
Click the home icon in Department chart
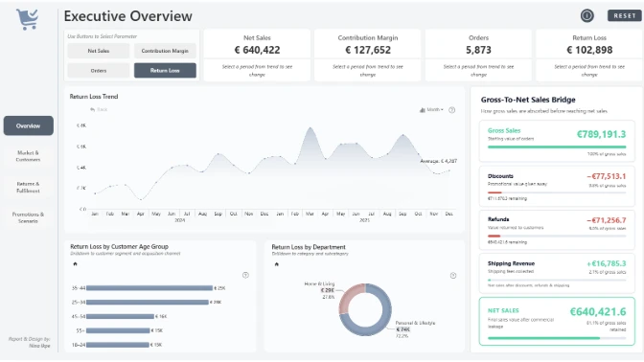pos(276,264)
